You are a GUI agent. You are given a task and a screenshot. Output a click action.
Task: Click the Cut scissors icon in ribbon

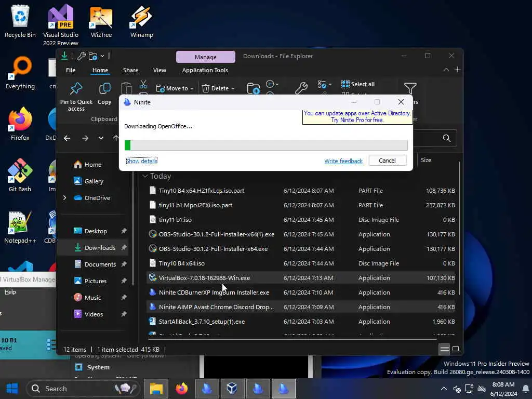click(x=143, y=84)
